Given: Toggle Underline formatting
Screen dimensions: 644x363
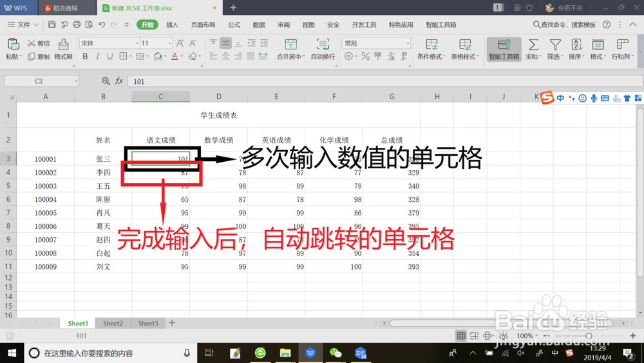Looking at the screenshot, I should [109, 56].
